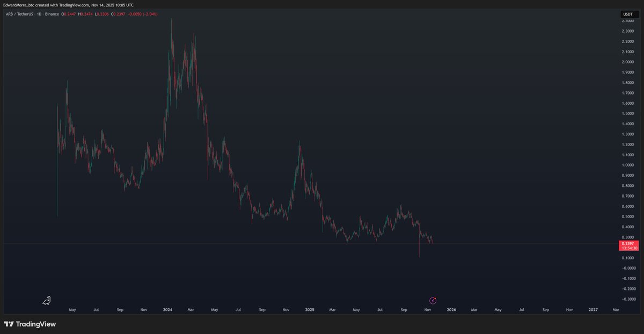Click the dinosaur icon on the chart
Screen dimensions: 644x334
tap(47, 301)
